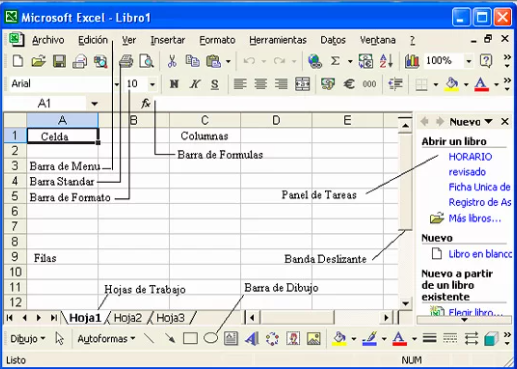The width and height of the screenshot is (517, 369).
Task: Select the Oval shape tool
Action: pos(211,338)
